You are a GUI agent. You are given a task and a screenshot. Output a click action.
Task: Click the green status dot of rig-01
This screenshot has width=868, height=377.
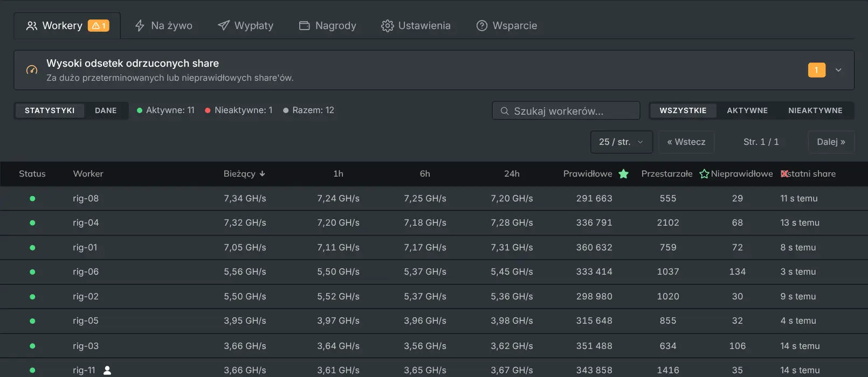pos(32,248)
